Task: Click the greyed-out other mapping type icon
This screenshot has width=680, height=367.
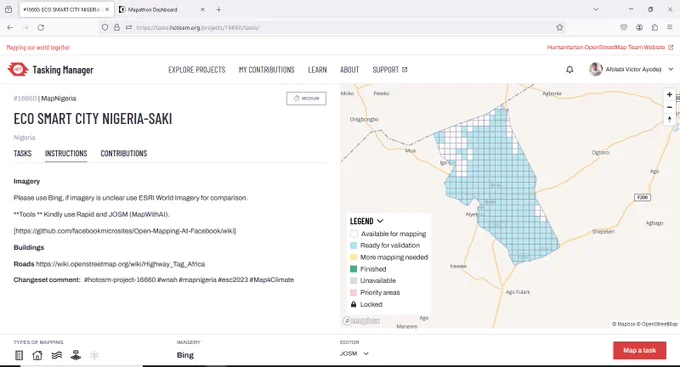Action: tap(94, 355)
